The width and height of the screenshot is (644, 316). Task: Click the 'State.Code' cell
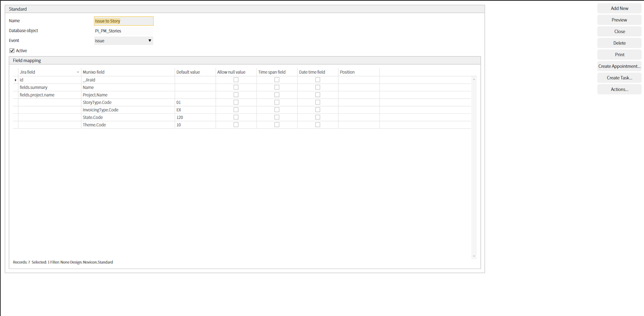pyautogui.click(x=128, y=117)
